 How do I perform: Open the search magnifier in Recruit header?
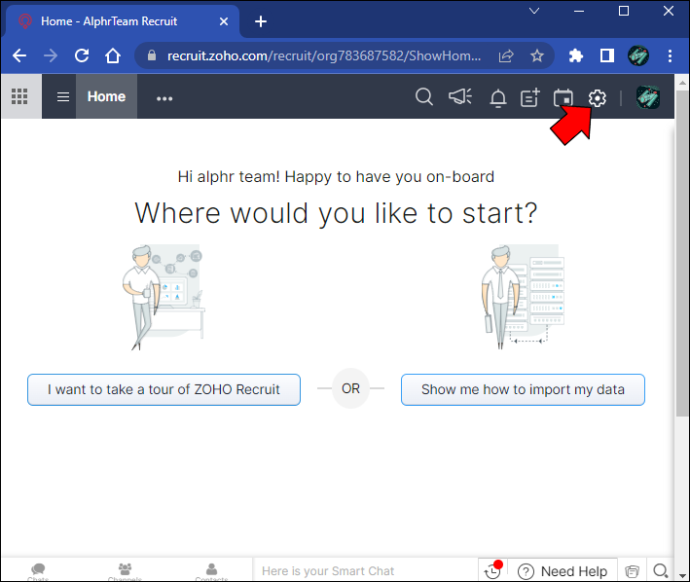pos(424,96)
